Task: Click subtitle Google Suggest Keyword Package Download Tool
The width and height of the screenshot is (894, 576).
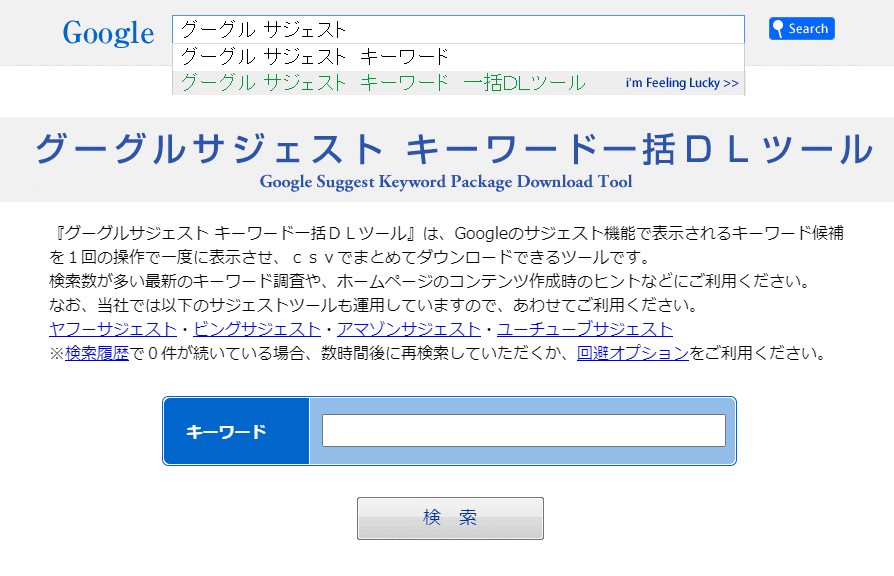Action: (446, 182)
